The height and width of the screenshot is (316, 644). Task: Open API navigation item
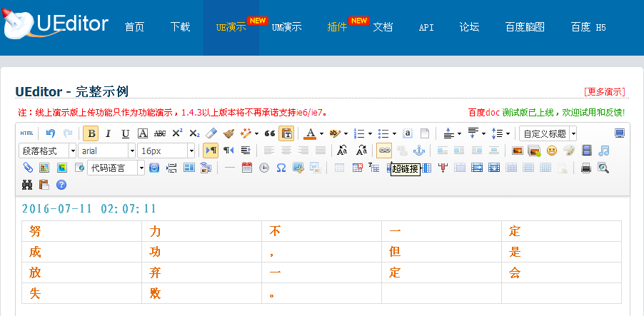click(426, 28)
